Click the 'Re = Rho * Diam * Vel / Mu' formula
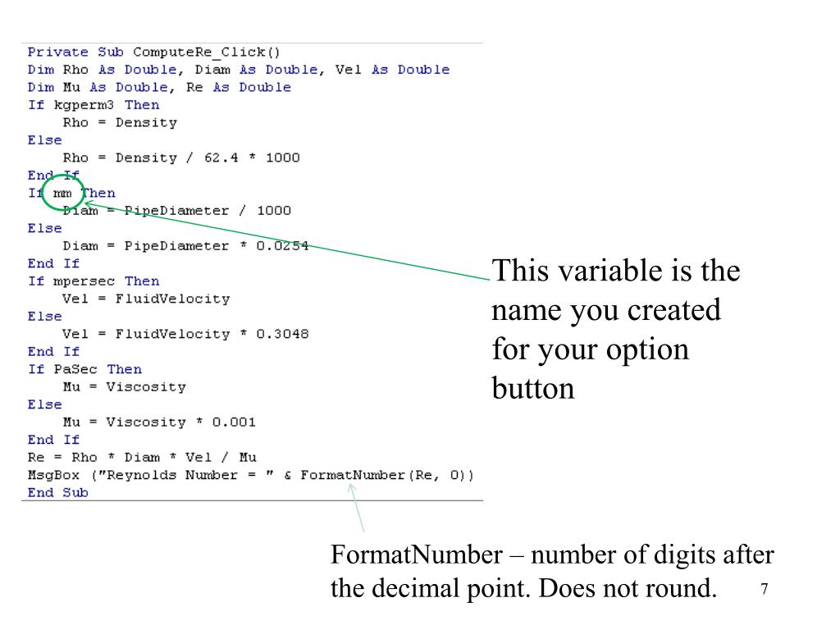 143,458
